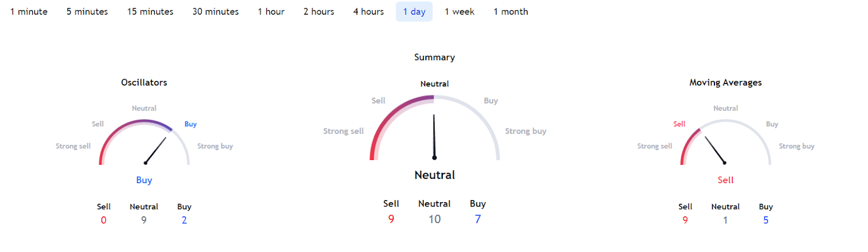Open the 2 hours timeframe
The height and width of the screenshot is (252, 868).
(319, 11)
